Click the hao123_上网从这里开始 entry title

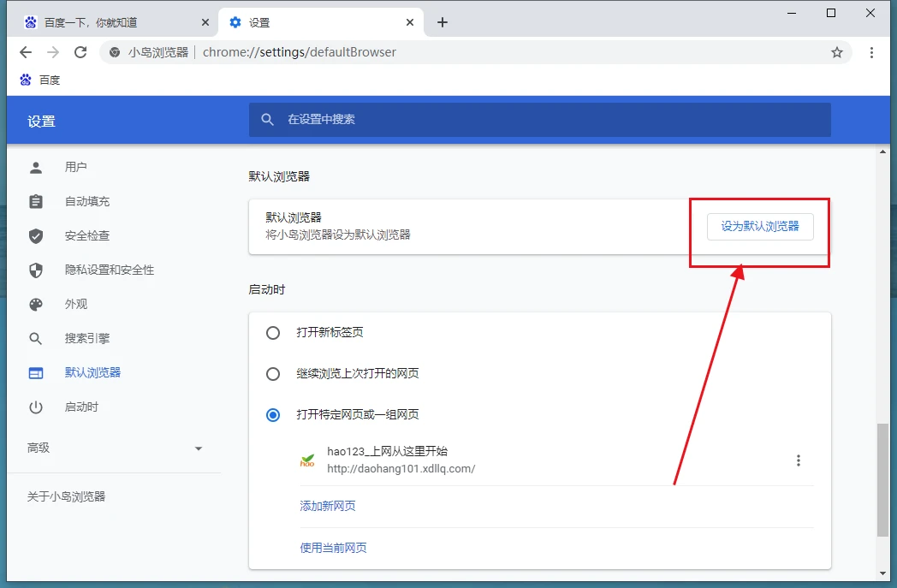point(387,451)
